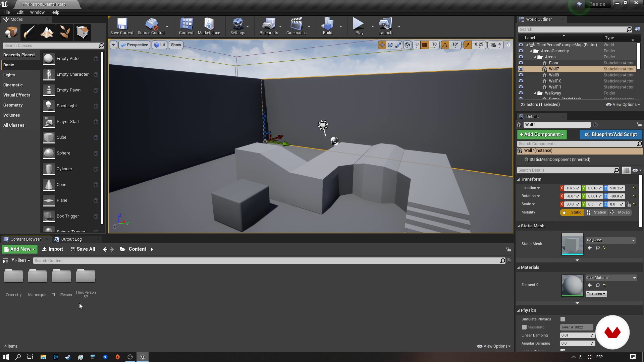Open Blueprints toolbar icon
644x362 pixels.
point(269,26)
